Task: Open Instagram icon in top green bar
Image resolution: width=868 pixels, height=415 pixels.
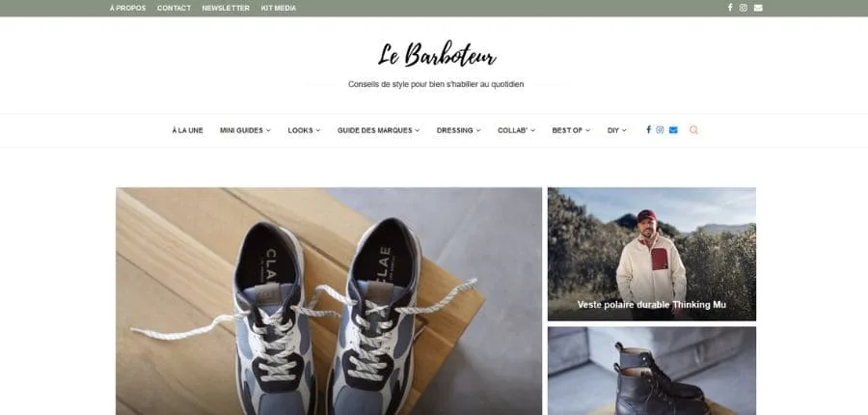Action: tap(744, 8)
